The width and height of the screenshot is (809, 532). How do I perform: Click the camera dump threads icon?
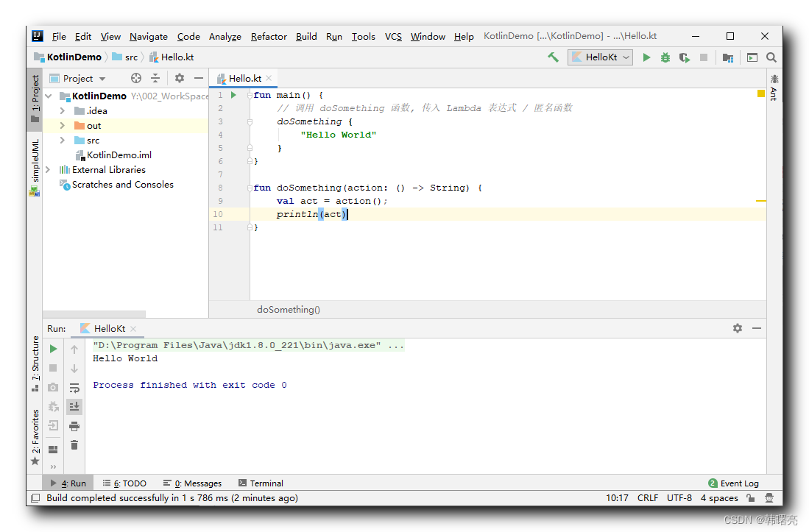pyautogui.click(x=53, y=387)
